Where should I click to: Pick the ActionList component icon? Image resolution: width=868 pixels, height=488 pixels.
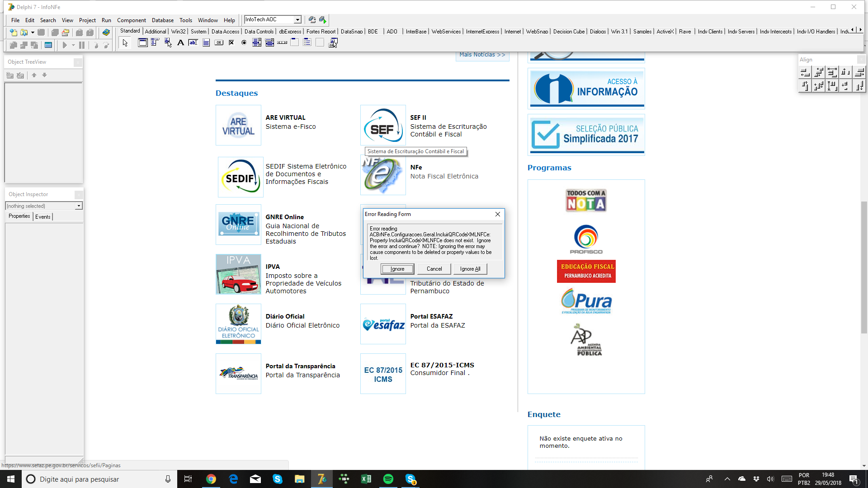[333, 43]
